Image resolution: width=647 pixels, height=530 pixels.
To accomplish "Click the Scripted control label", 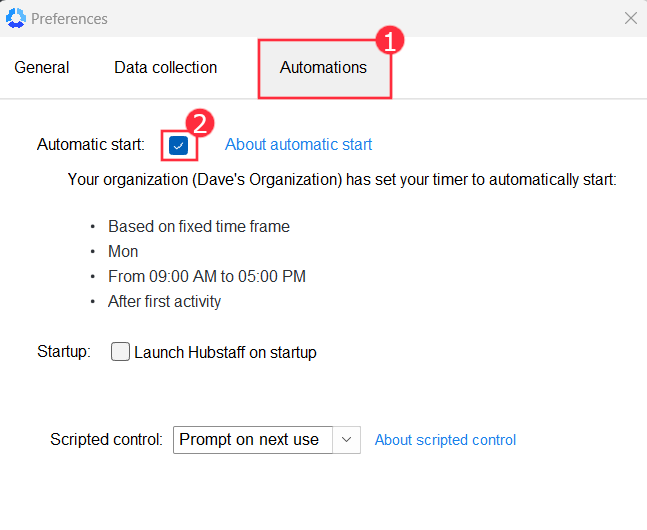I will point(106,440).
